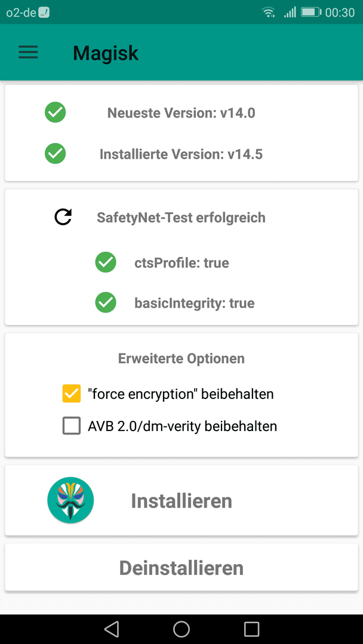Image resolution: width=363 pixels, height=644 pixels.
Task: Tap the SafetyNet-Test erfolgreich text
Action: 181,217
